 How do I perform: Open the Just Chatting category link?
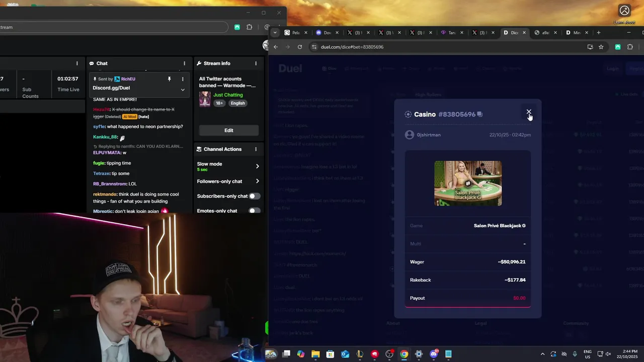[228, 95]
